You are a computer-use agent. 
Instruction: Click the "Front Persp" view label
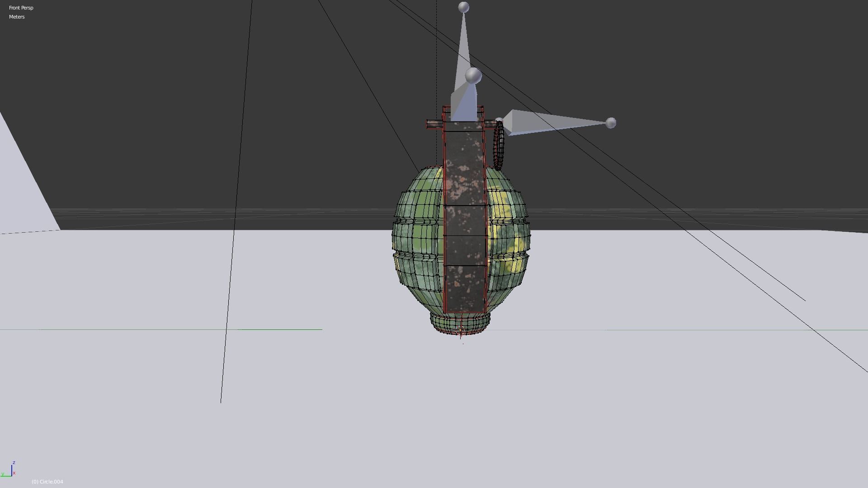click(x=21, y=8)
